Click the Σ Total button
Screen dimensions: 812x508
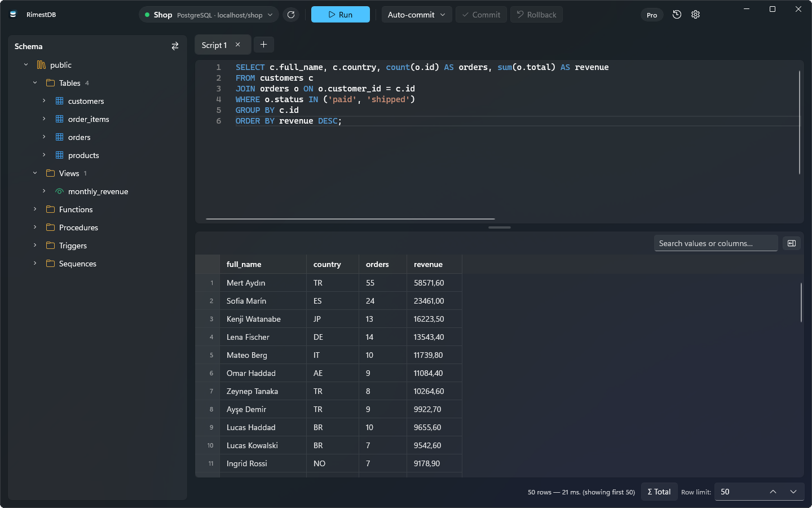point(659,492)
